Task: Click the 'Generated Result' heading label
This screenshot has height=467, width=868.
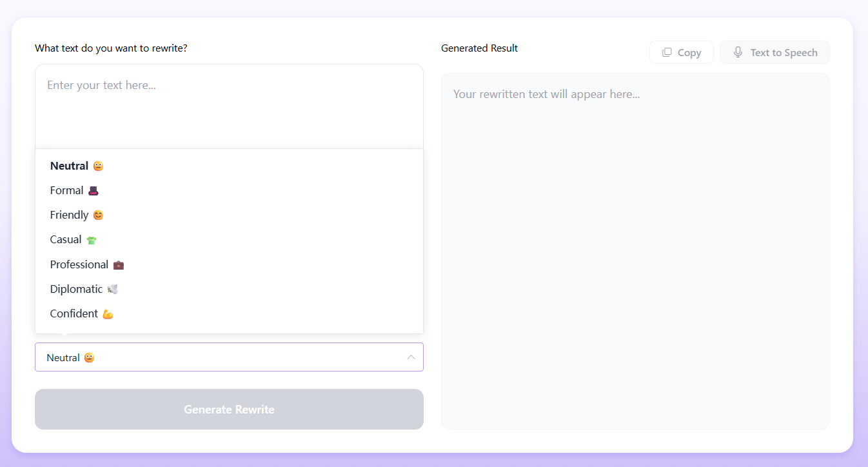Action: 479,48
